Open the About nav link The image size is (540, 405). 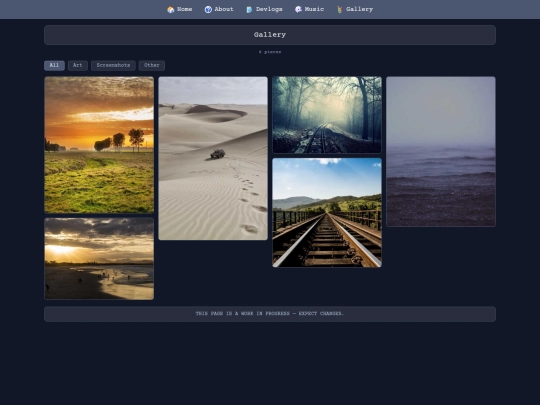click(219, 9)
